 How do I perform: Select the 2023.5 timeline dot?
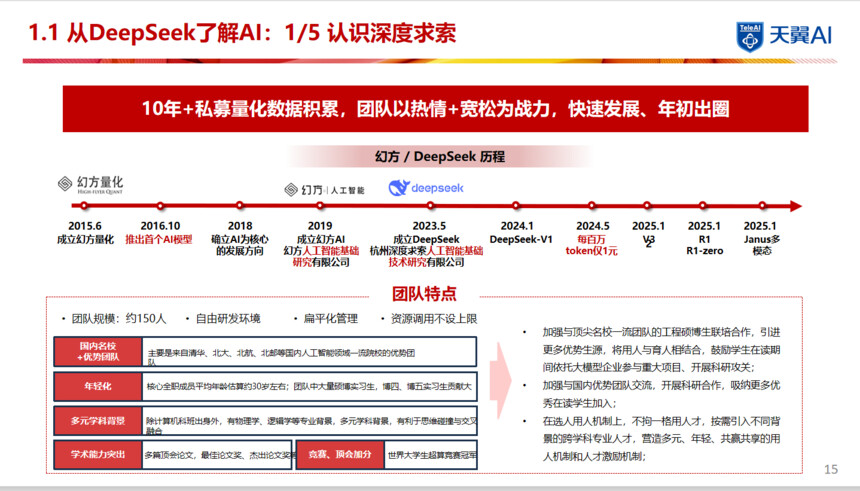tap(431, 206)
